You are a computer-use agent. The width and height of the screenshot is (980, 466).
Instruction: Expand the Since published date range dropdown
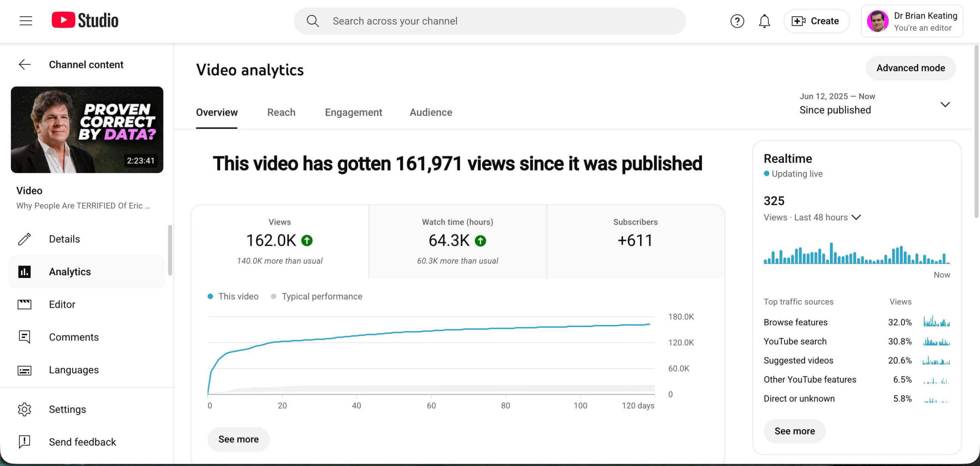tap(945, 104)
